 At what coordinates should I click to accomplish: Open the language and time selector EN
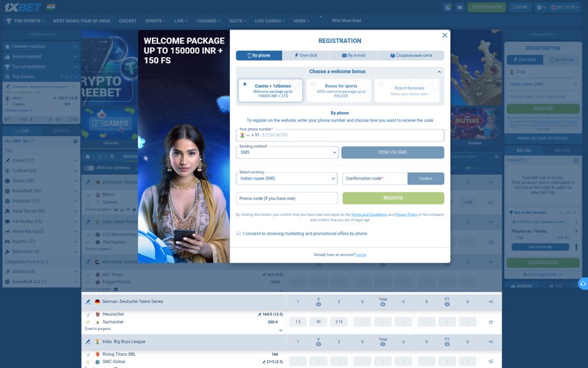click(565, 7)
